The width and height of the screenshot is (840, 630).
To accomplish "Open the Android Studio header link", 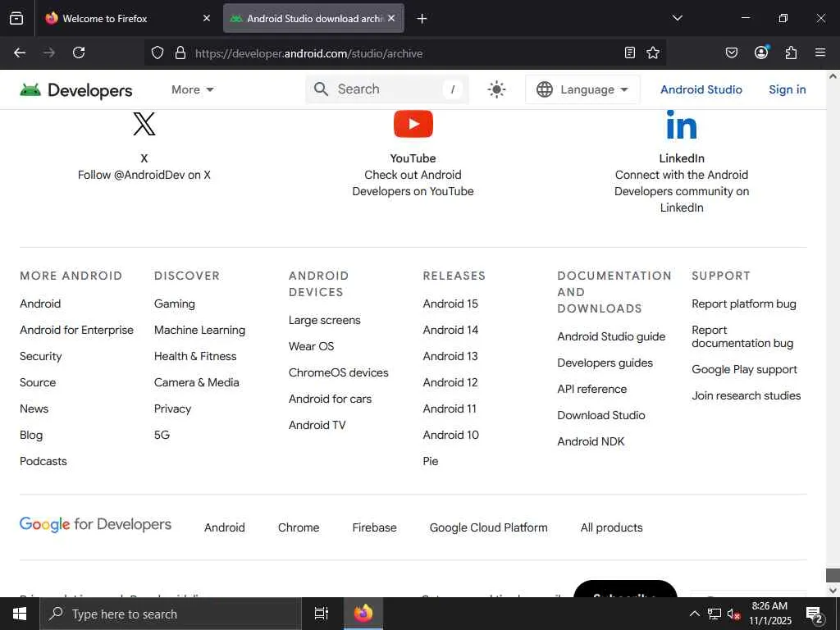I will 701,89.
